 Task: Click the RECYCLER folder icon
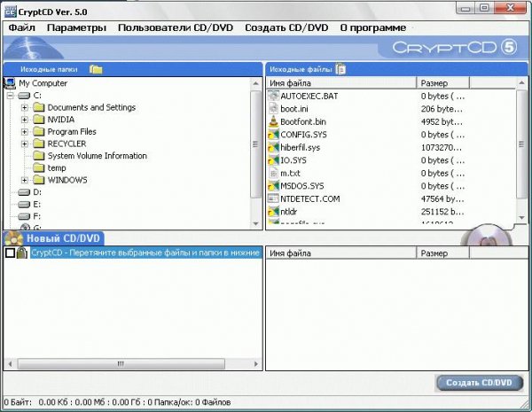tap(39, 144)
